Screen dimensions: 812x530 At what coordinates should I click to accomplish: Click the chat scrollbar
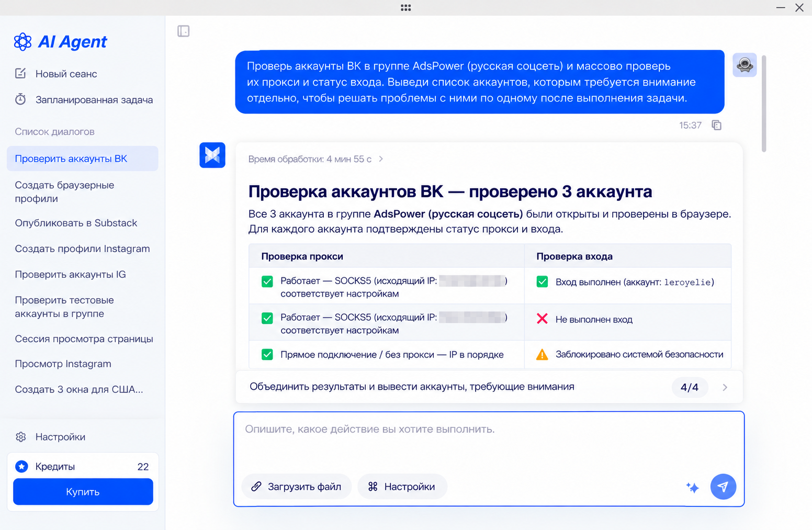[764, 104]
